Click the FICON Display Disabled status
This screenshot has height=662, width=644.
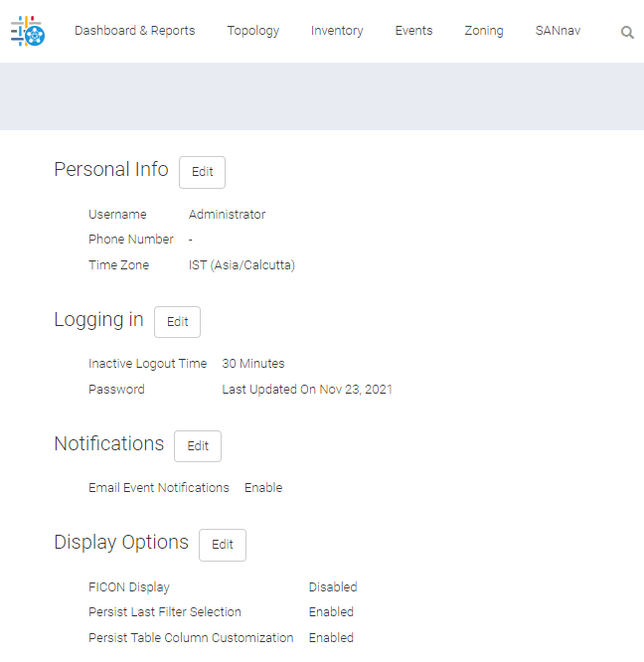point(332,587)
